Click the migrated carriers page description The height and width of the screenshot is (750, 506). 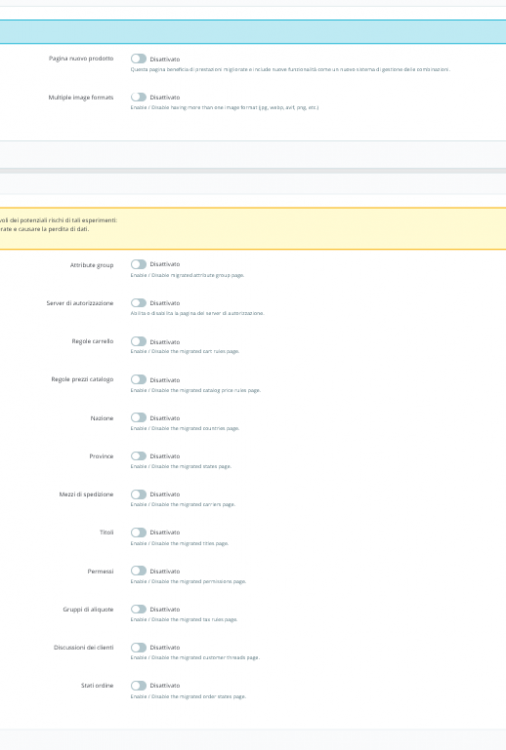pos(183,505)
